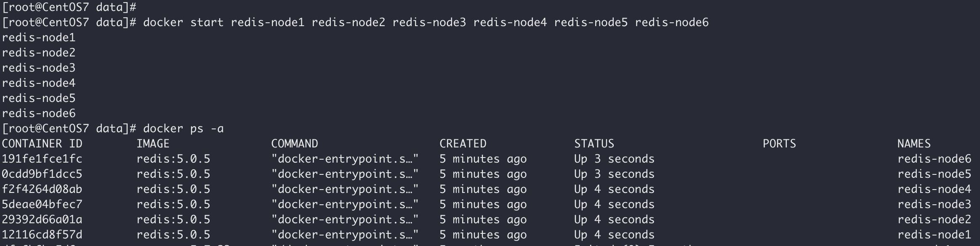Image resolution: width=980 pixels, height=246 pixels.
Task: Click the status of the 191fe1fce1fc row
Action: 614,159
